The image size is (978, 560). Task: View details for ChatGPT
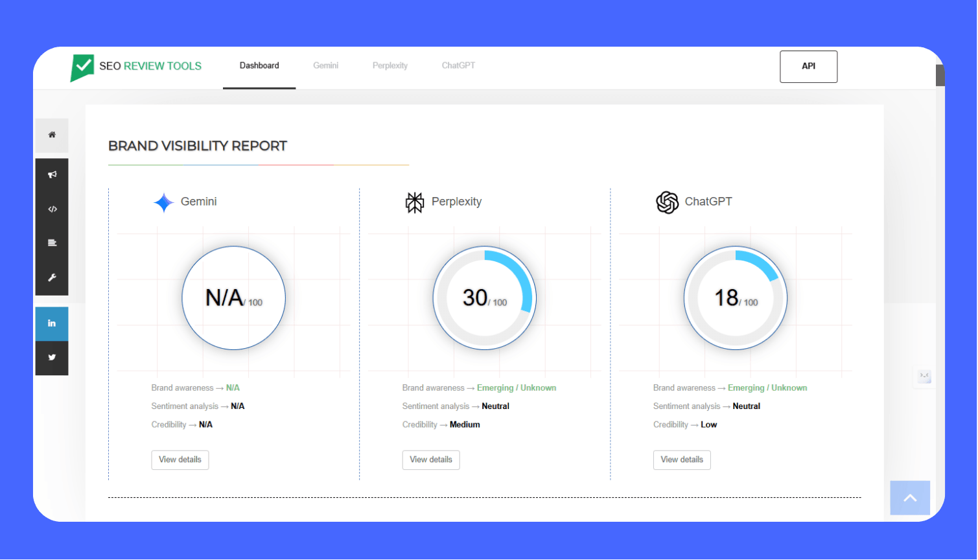pos(682,460)
